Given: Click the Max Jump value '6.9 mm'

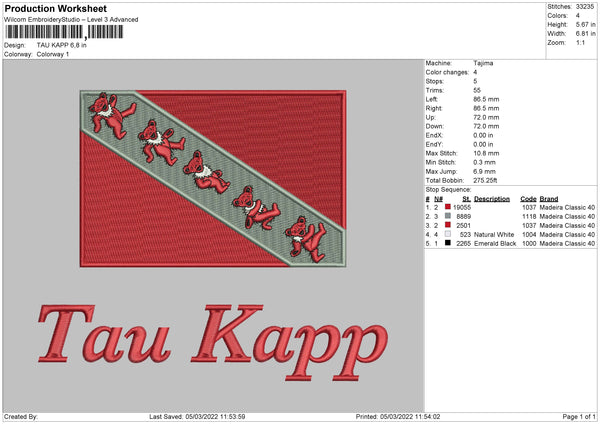Looking at the screenshot, I should pos(484,171).
